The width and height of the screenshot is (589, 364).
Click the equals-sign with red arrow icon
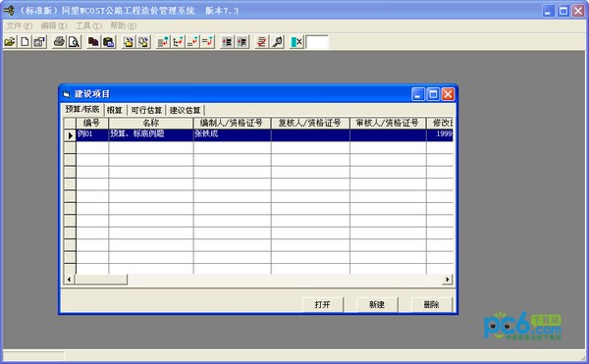207,41
